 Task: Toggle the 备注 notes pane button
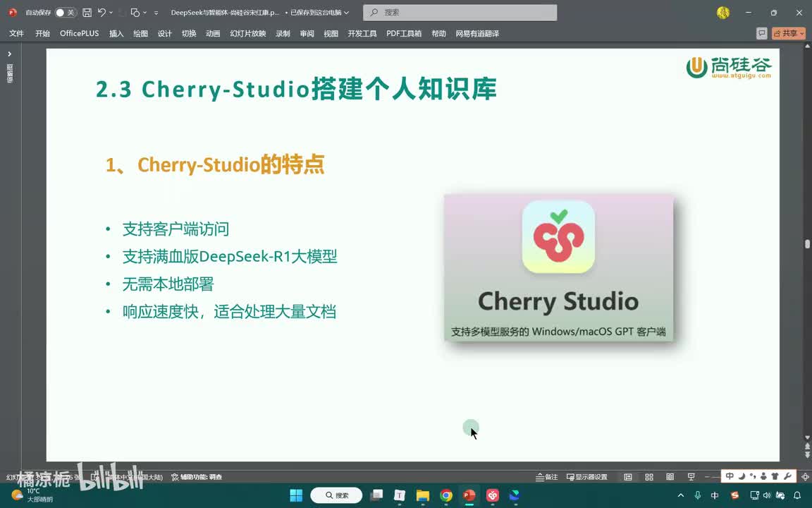(547, 477)
